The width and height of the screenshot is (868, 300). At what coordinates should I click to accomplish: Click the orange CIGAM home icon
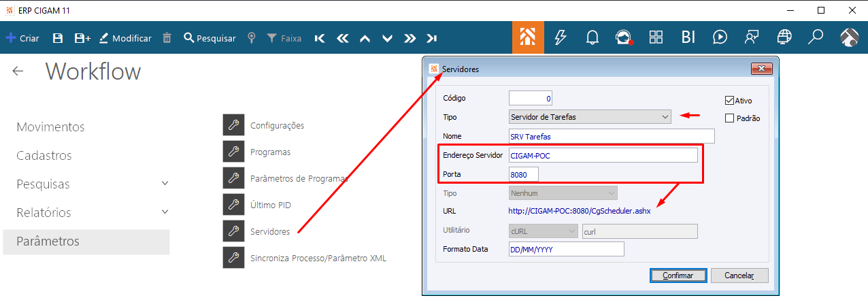[528, 37]
